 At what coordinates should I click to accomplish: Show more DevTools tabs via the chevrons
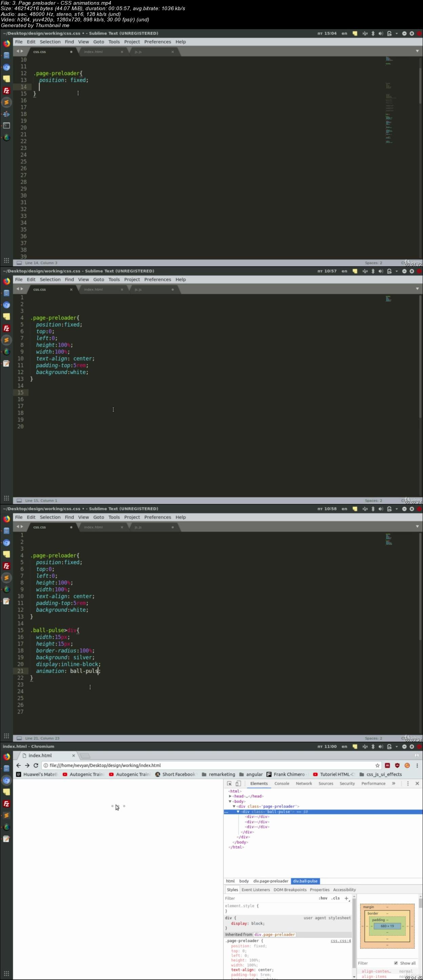pyautogui.click(x=394, y=783)
